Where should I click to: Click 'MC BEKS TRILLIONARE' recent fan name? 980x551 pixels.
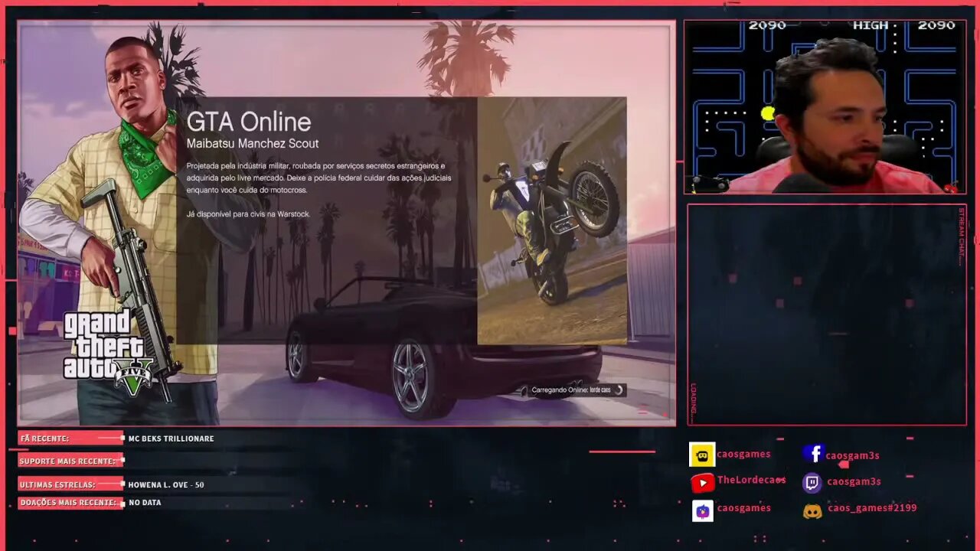(x=171, y=439)
